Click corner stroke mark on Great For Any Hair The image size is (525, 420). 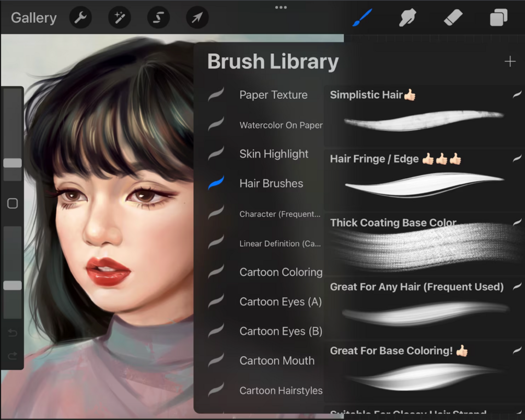pyautogui.click(x=517, y=286)
